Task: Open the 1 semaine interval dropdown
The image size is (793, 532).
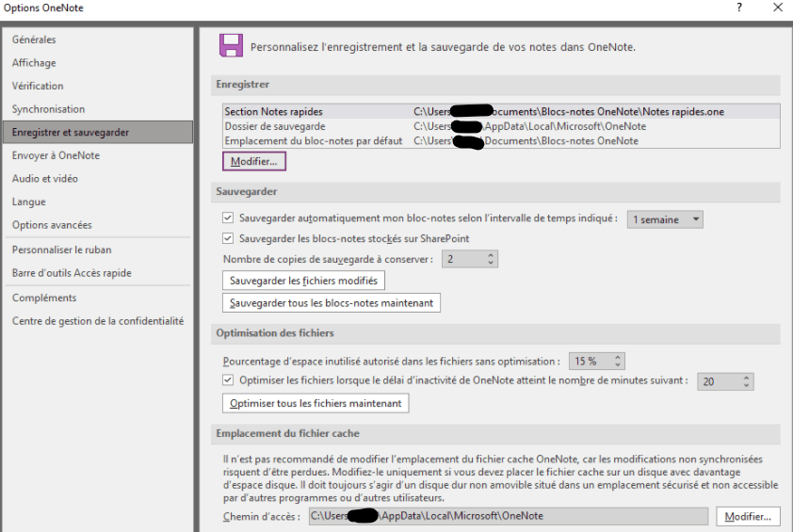Action: point(665,219)
